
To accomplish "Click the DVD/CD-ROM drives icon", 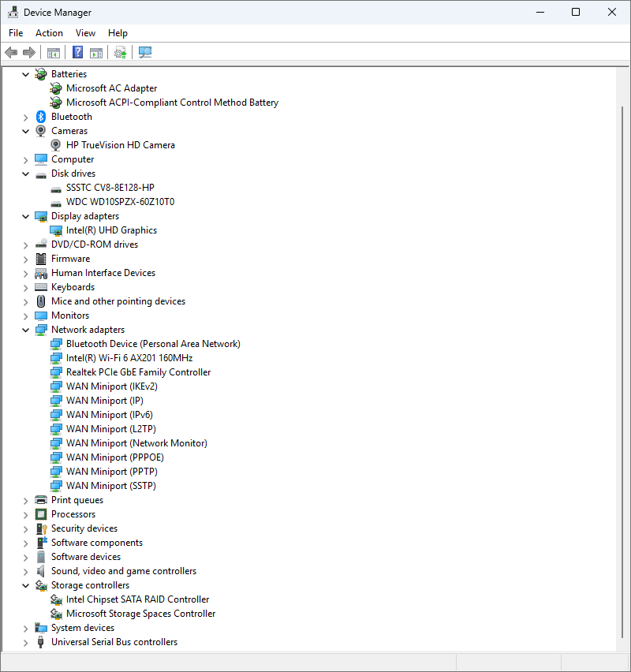I will coord(41,245).
